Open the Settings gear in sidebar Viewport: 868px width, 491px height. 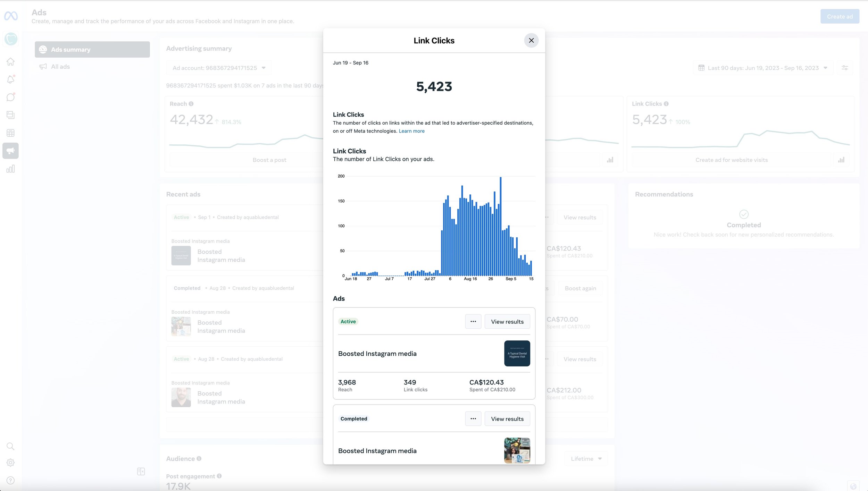[10, 463]
